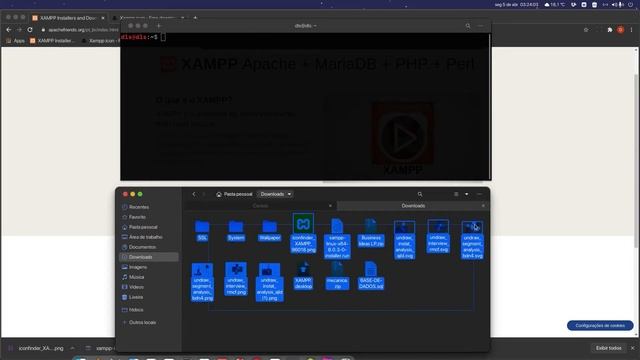Select undraw_segment_analysis png file
The image size is (640, 360).
(x=202, y=282)
